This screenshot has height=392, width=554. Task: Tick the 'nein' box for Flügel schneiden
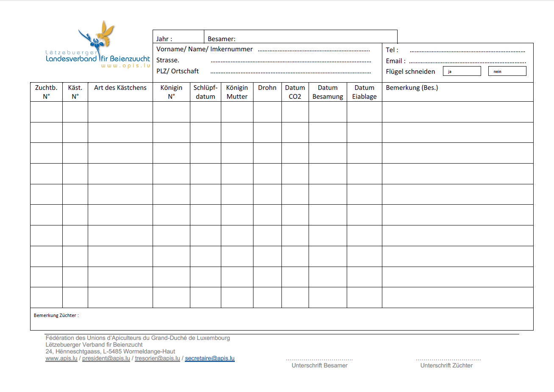click(x=507, y=71)
